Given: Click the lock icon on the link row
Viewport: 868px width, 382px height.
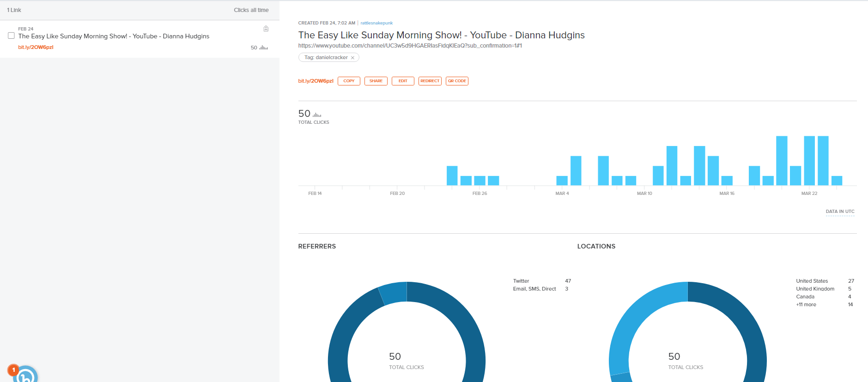Looking at the screenshot, I should (266, 29).
